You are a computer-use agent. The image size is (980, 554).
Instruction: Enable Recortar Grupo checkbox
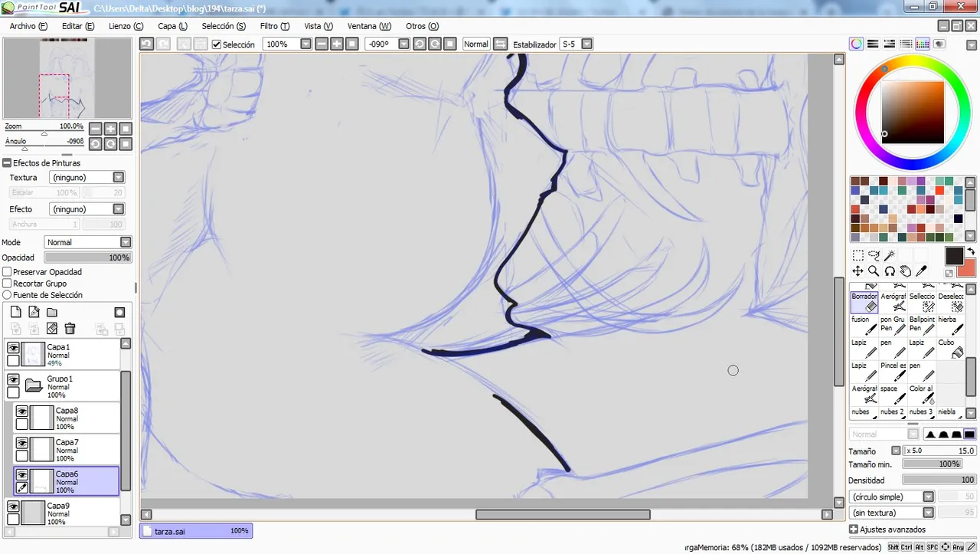pyautogui.click(x=7, y=284)
